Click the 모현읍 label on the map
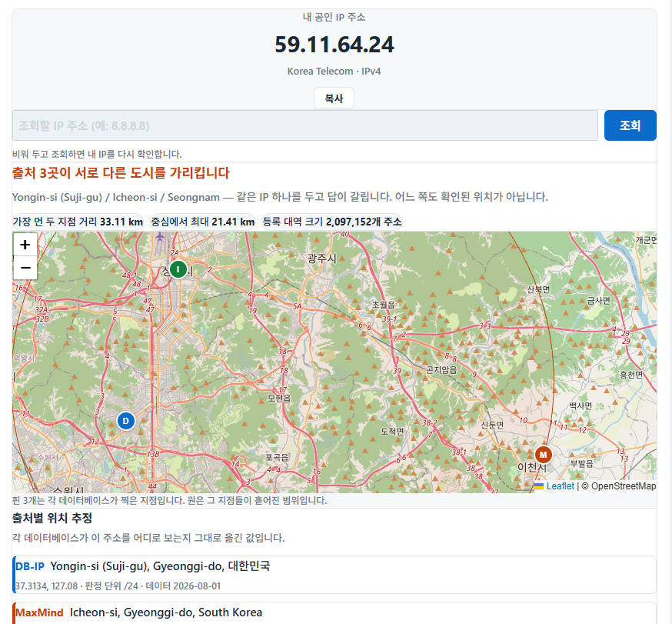Viewport: 672px width, 624px height. 279,398
